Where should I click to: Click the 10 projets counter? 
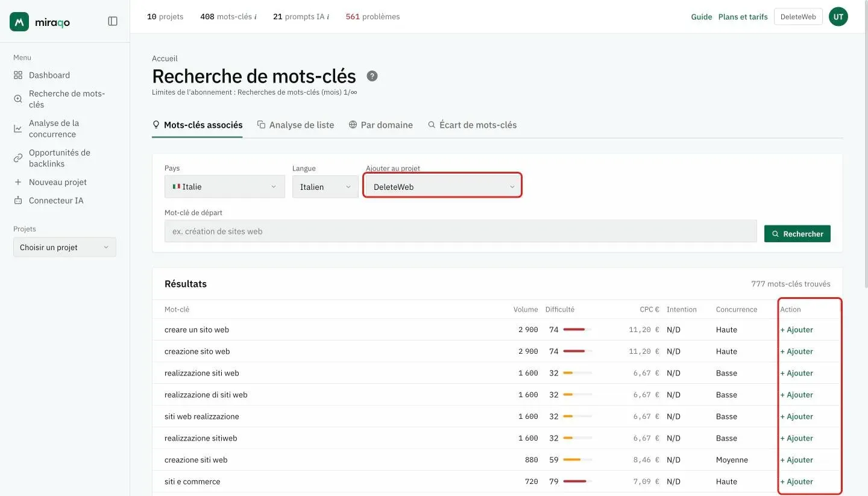[x=165, y=17]
